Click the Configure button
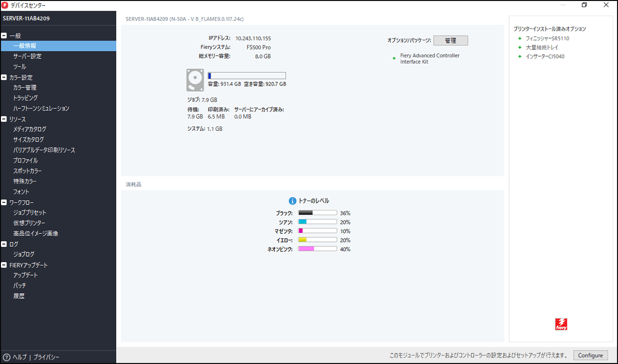Viewport: 618px width, 364px height. [590, 355]
